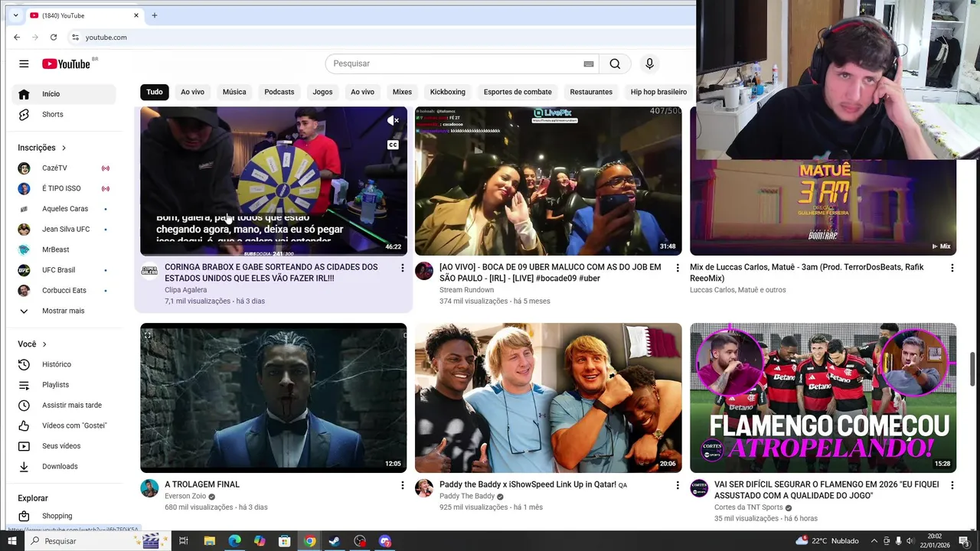Select the Esportes de combate chip
The image size is (980, 551).
pyautogui.click(x=518, y=92)
